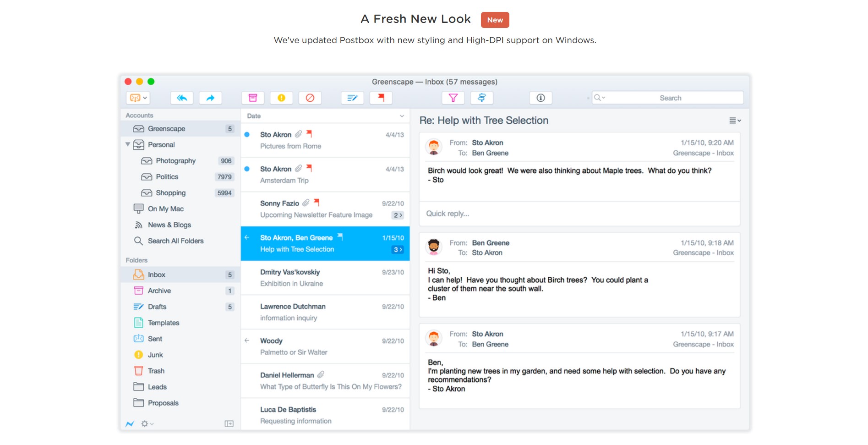Click the signpost Topics toolbar icon
868x445 pixels.
tap(482, 98)
